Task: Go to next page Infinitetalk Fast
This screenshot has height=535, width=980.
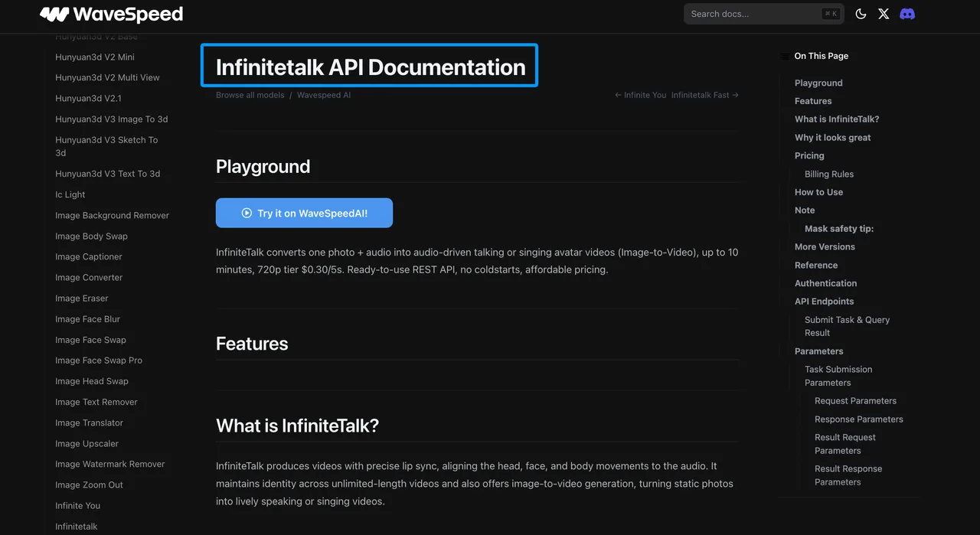Action: click(x=705, y=95)
